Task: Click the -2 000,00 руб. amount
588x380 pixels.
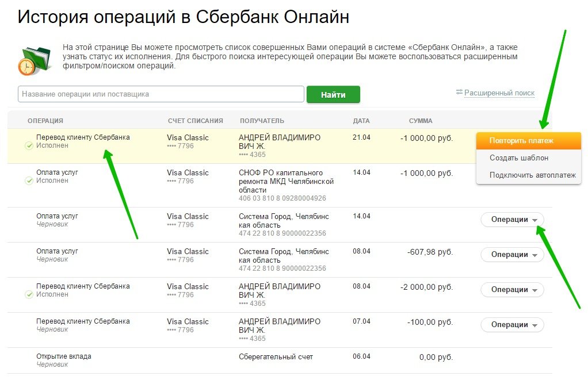Action: 427,287
